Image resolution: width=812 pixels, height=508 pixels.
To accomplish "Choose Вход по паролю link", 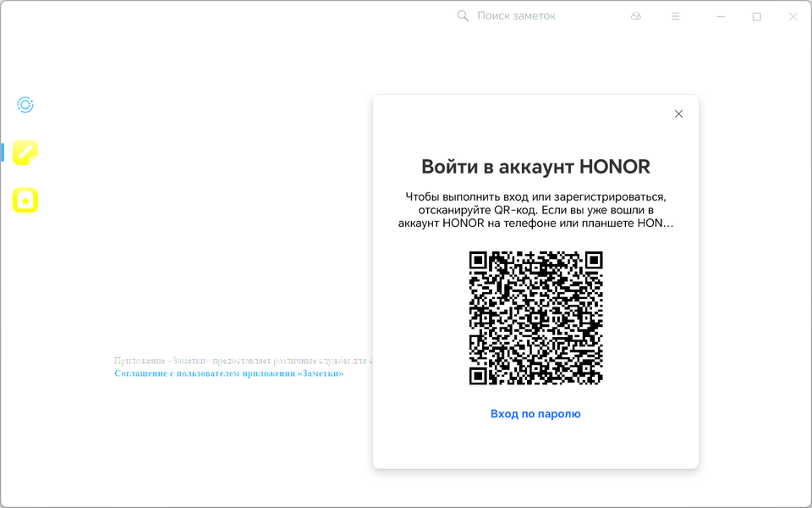I will pyautogui.click(x=535, y=414).
